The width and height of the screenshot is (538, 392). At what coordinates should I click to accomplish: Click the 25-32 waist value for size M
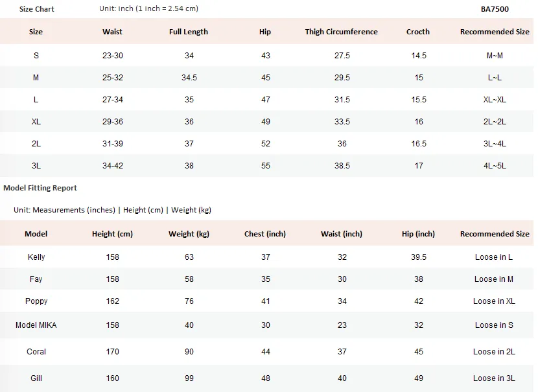[x=113, y=78]
